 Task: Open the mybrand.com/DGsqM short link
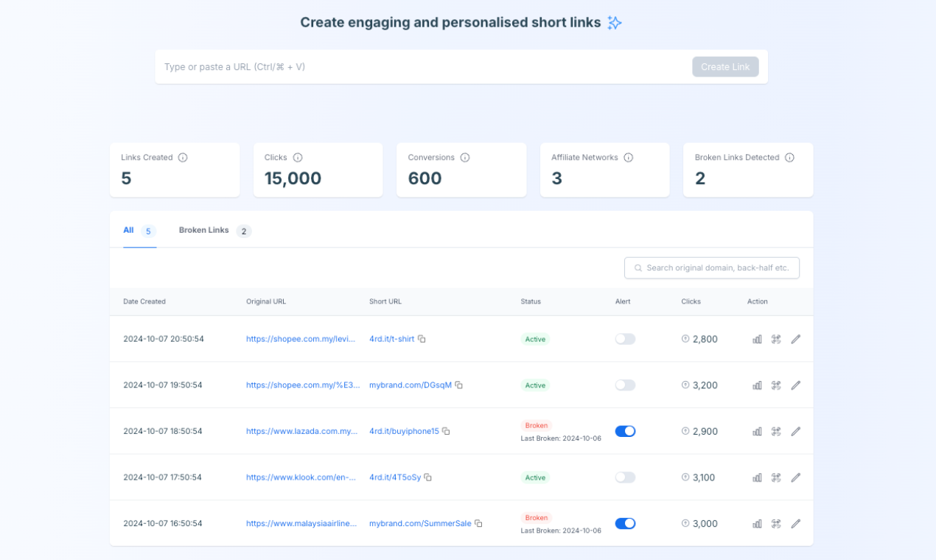(411, 385)
